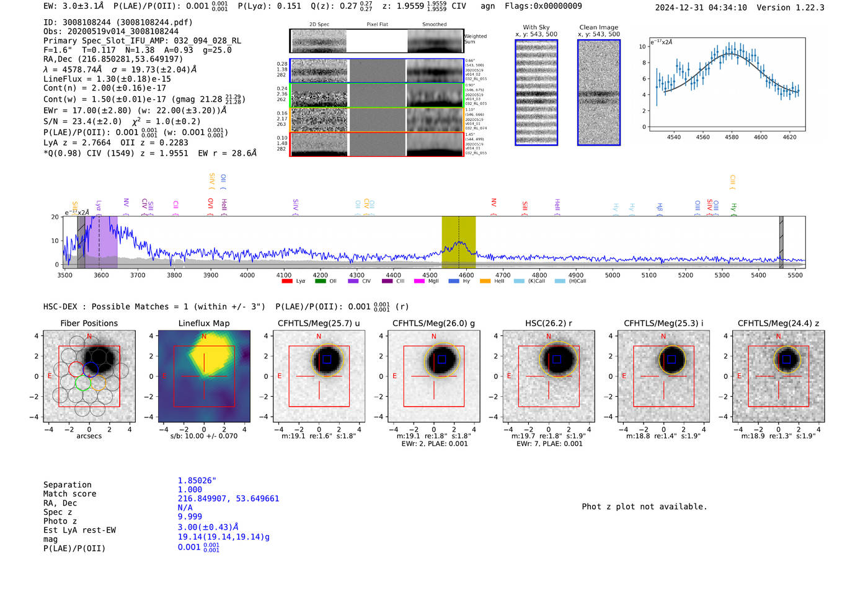The height and width of the screenshot is (591, 868).
Task: Open the Fiber Positions thumbnail
Action: point(89,376)
